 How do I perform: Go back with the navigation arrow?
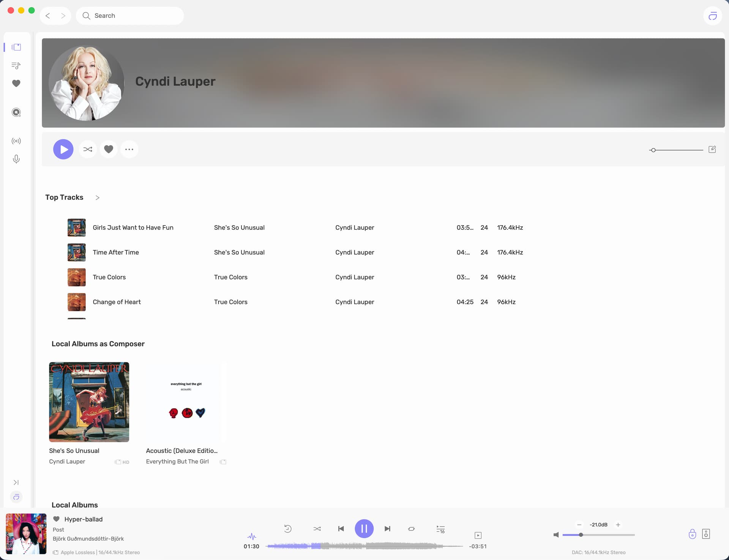pos(48,16)
